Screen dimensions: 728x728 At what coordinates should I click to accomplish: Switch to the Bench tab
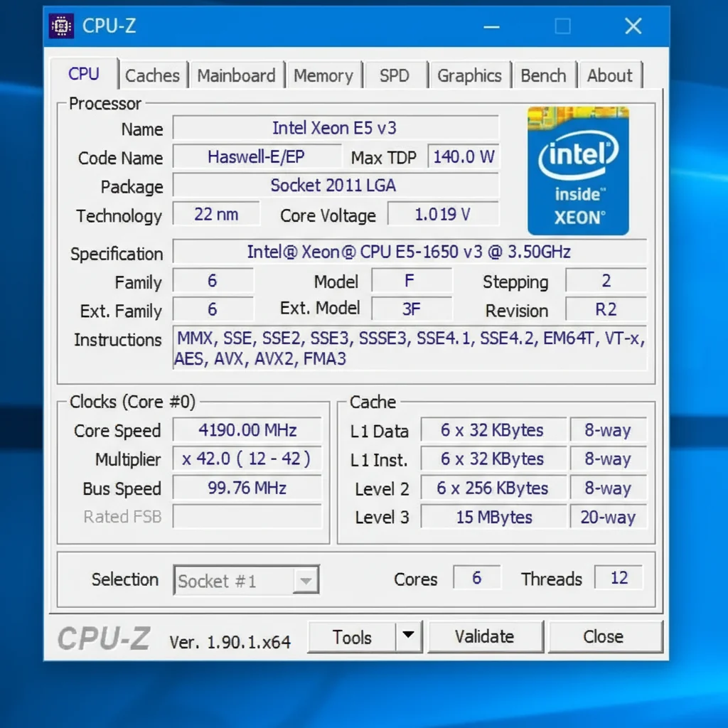point(543,75)
